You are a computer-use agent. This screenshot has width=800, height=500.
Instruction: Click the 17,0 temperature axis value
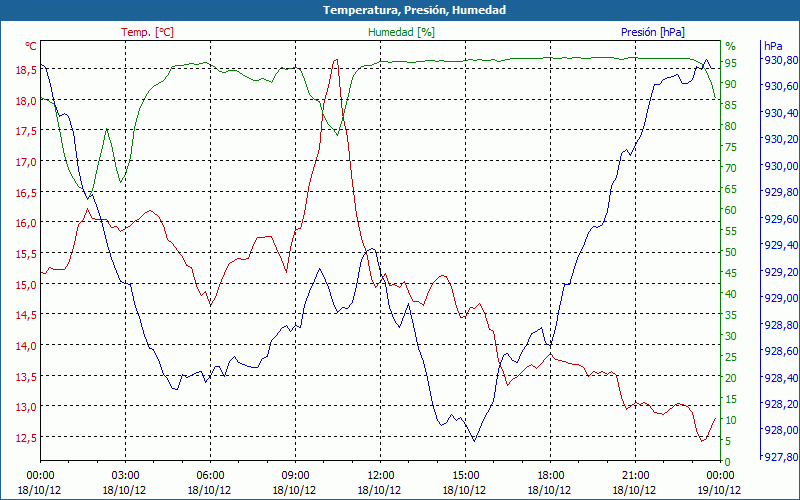(x=26, y=162)
